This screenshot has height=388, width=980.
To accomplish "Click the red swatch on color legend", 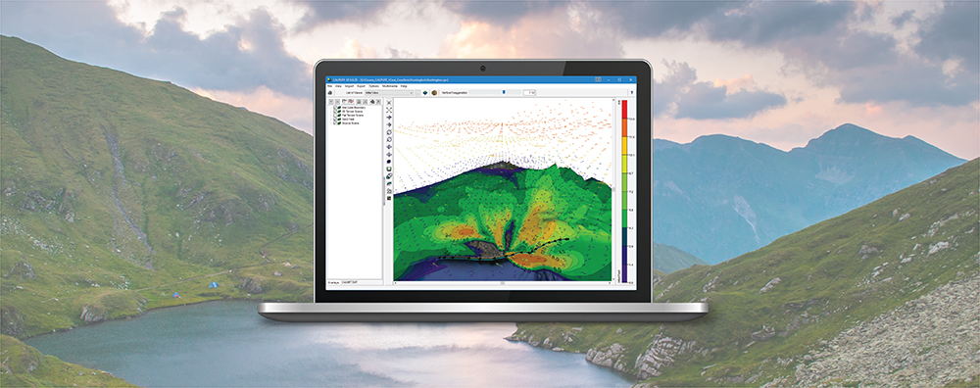I will click(625, 110).
